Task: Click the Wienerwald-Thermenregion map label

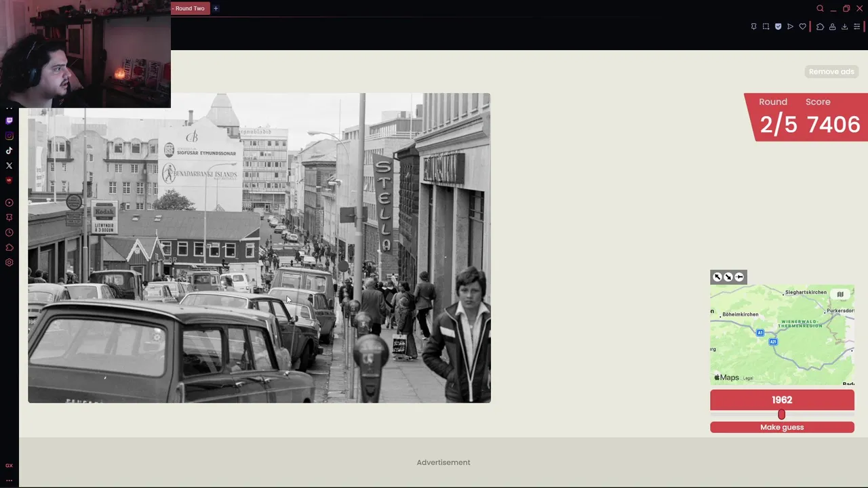Action: tap(802, 323)
